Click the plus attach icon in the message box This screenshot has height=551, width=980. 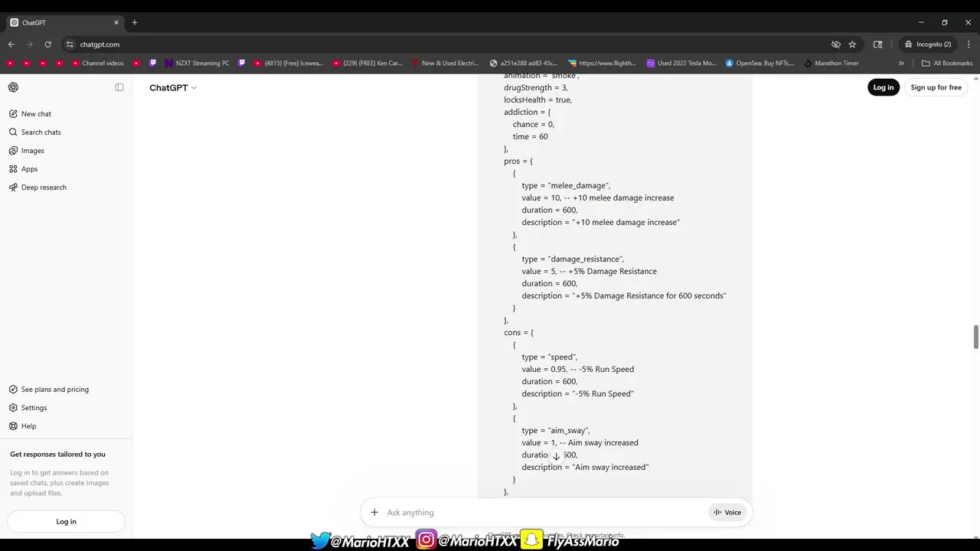(374, 513)
